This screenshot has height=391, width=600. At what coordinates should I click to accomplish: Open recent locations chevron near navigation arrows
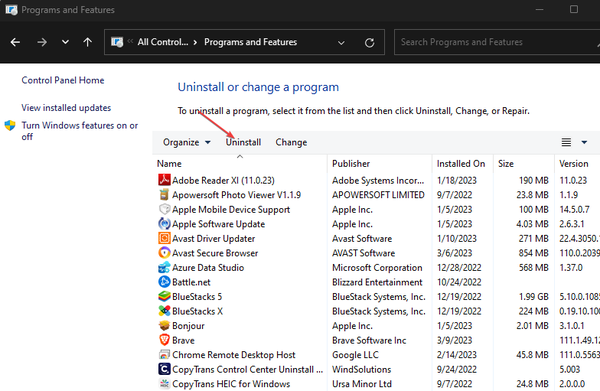[x=65, y=42]
